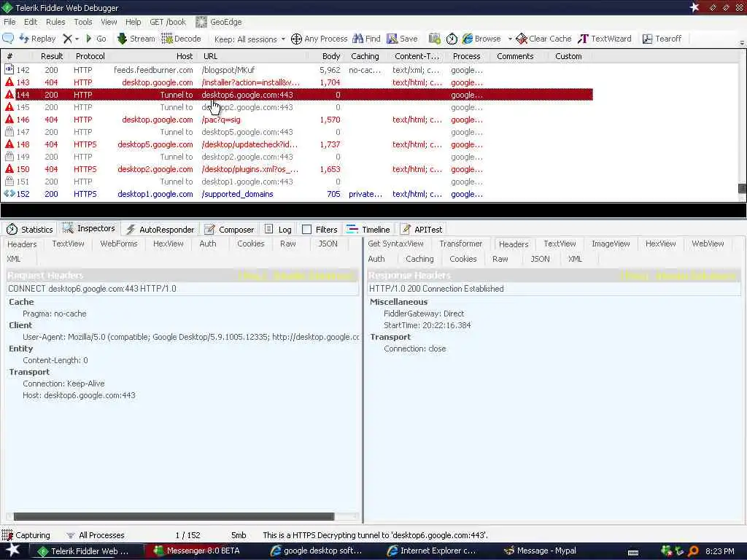Open the Log tab
The width and height of the screenshot is (747, 560).
click(x=278, y=230)
